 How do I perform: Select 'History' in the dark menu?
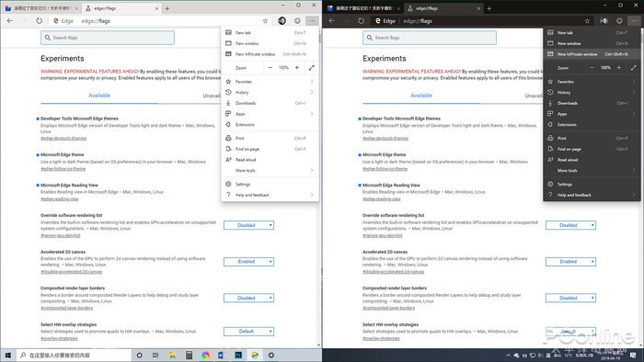click(x=592, y=92)
